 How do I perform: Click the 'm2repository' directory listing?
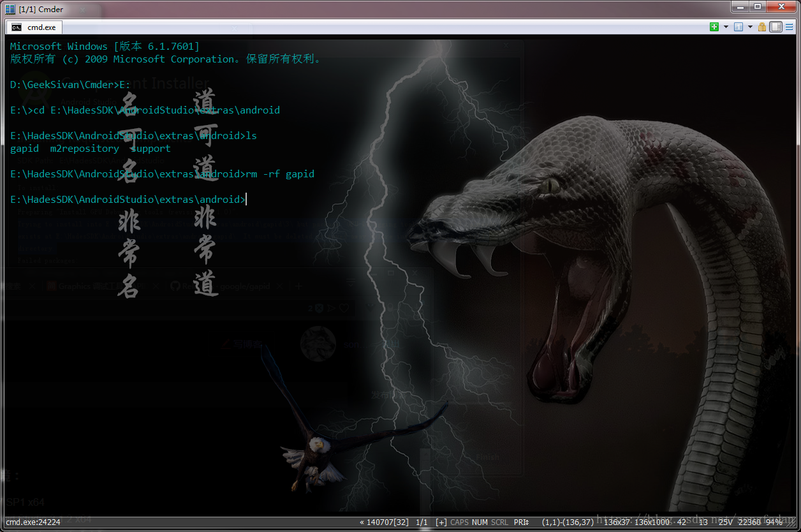click(84, 148)
